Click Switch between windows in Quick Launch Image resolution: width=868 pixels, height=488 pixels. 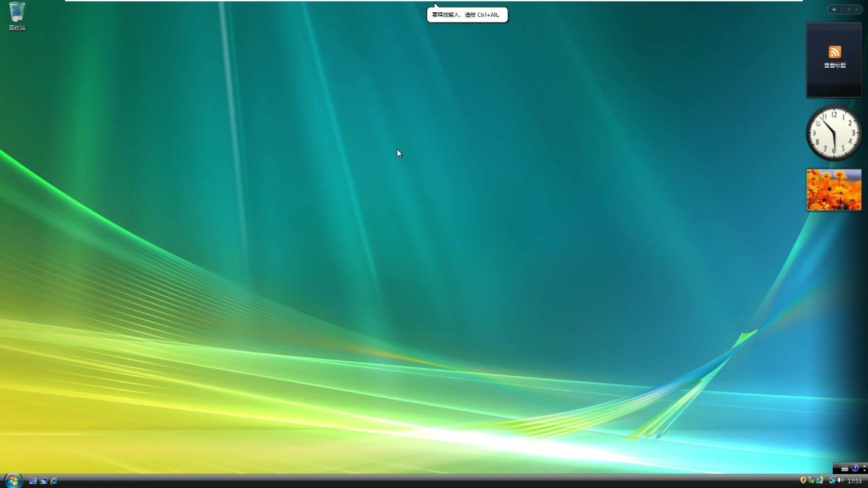click(x=43, y=481)
